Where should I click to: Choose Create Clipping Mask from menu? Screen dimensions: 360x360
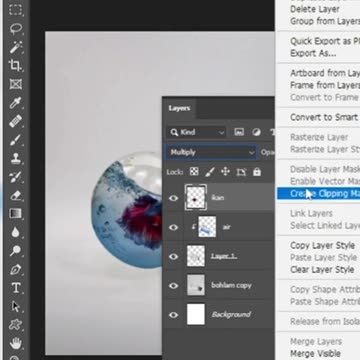coord(318,194)
